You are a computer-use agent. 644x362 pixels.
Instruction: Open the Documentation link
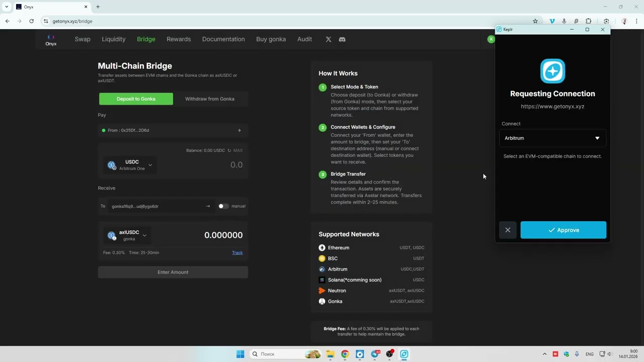pos(223,39)
